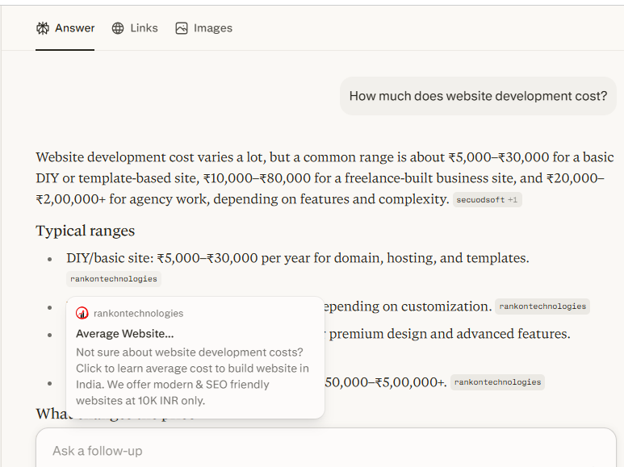Click the rankontechnologies source name in popup

tap(138, 313)
